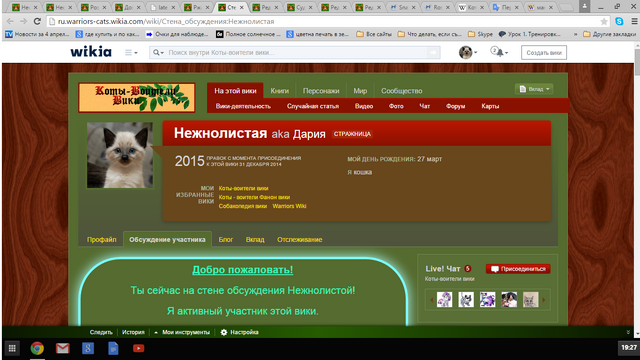Expand the Вклад contribute dropdown button

[x=534, y=89]
